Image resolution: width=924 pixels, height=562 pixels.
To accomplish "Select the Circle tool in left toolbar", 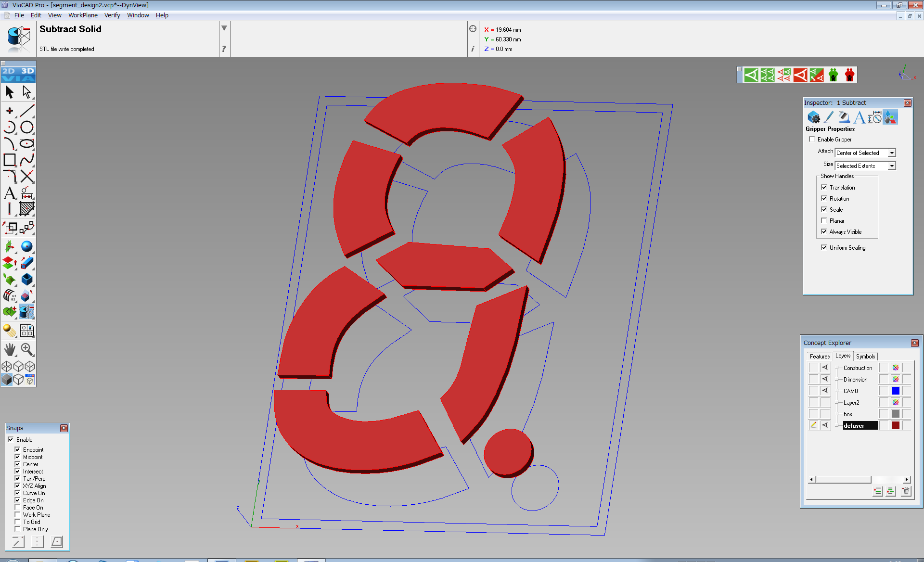I will 27,127.
